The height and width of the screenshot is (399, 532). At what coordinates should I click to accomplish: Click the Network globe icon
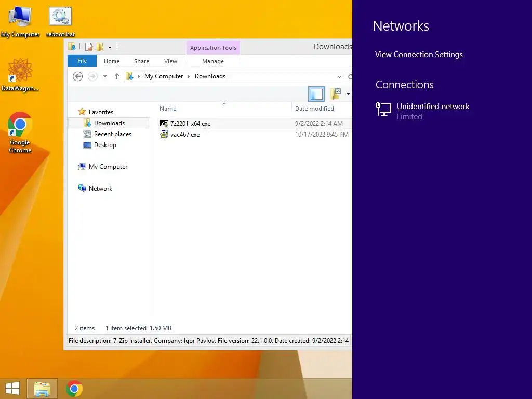(82, 188)
